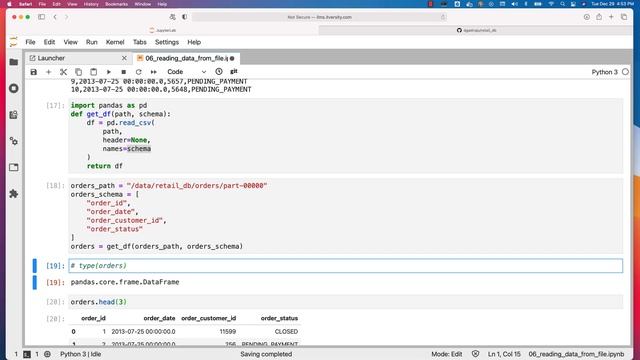Click the orders_path assignment cell
The height and width of the screenshot is (360, 640).
[345, 216]
